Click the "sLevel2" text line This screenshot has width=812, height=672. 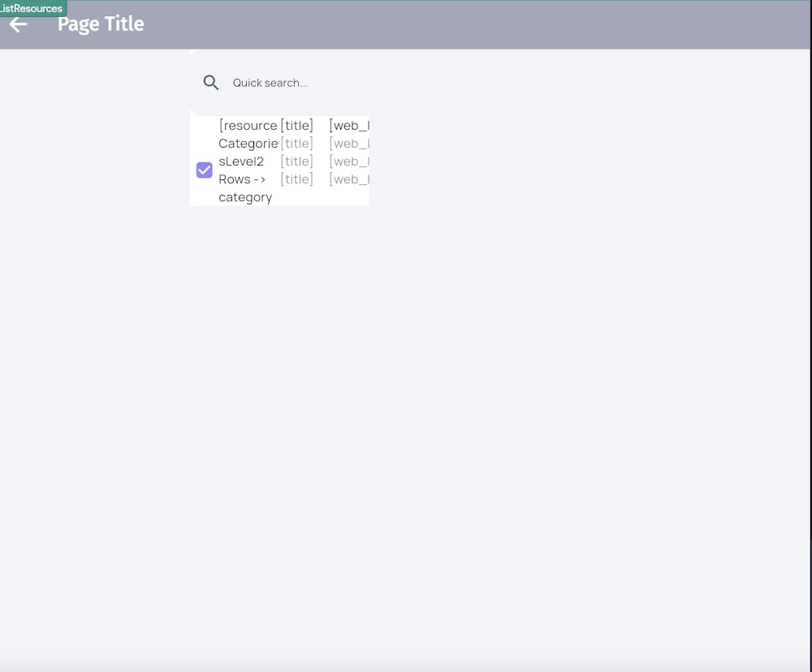point(241,162)
